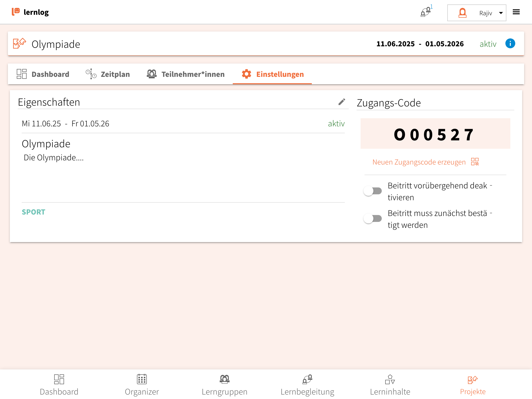Expand the Rajiv user dropdown
Screen dimensions: 532x399
pyautogui.click(x=501, y=13)
